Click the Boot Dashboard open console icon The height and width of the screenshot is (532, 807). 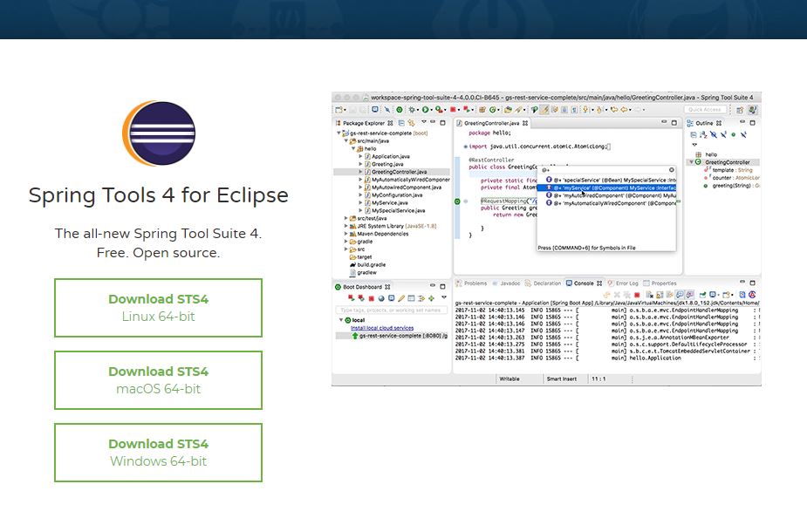pyautogui.click(x=391, y=298)
